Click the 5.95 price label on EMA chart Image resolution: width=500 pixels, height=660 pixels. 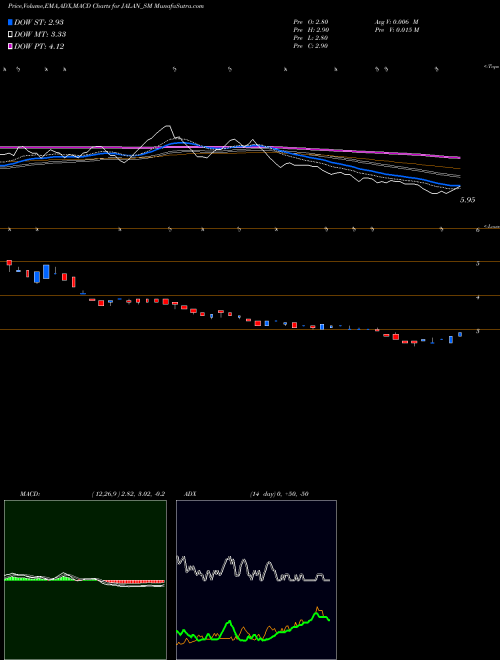(x=468, y=200)
